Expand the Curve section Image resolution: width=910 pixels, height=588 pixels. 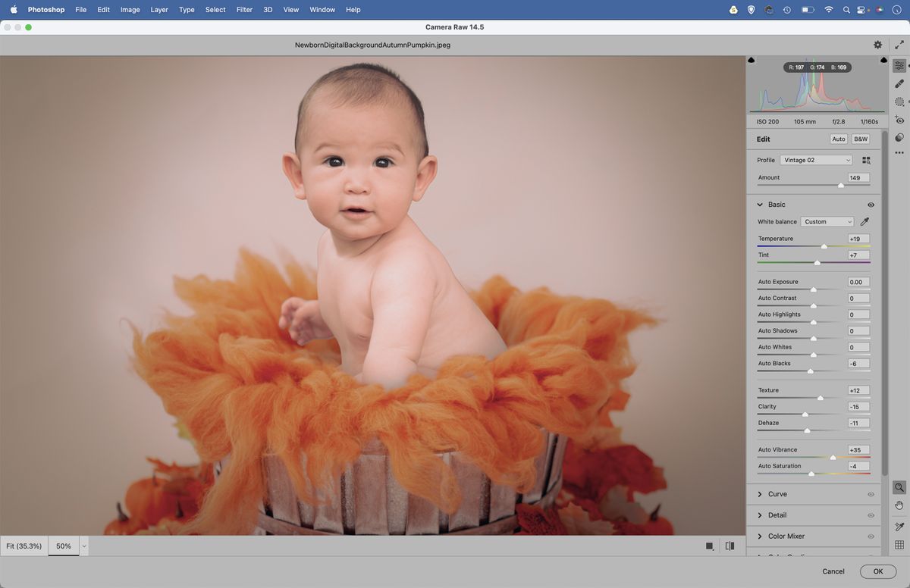point(760,494)
